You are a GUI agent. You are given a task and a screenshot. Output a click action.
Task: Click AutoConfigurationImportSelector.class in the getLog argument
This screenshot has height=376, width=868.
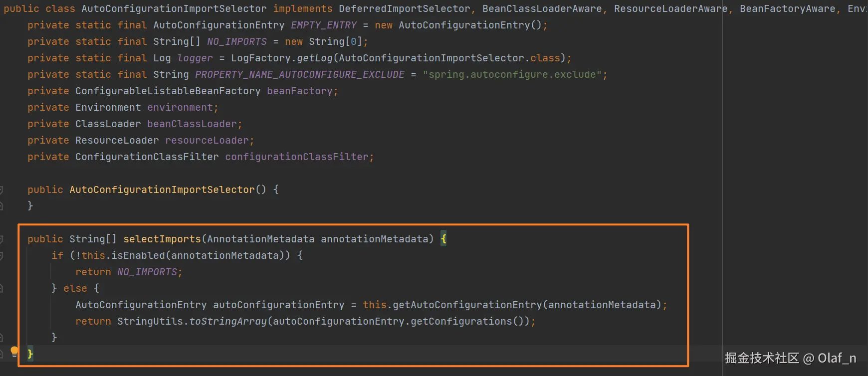coord(449,58)
